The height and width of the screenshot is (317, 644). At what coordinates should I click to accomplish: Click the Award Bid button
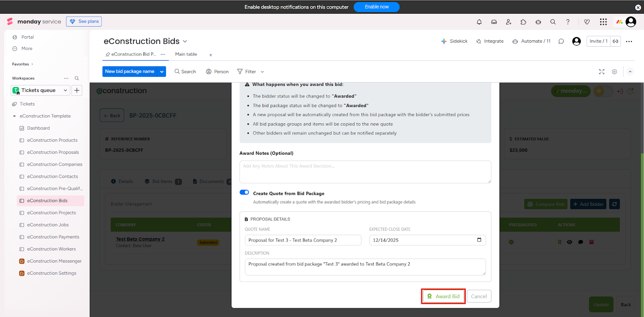click(x=443, y=296)
